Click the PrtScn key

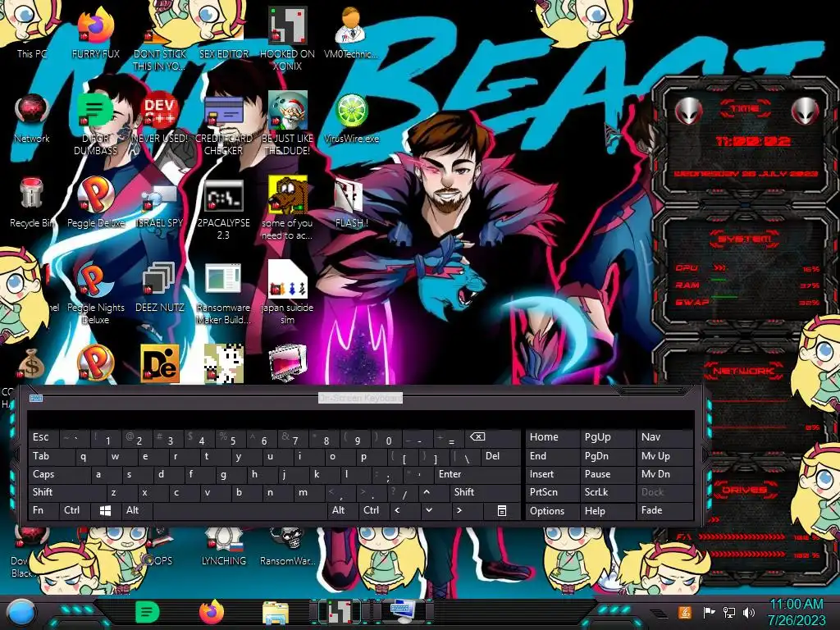[552, 492]
